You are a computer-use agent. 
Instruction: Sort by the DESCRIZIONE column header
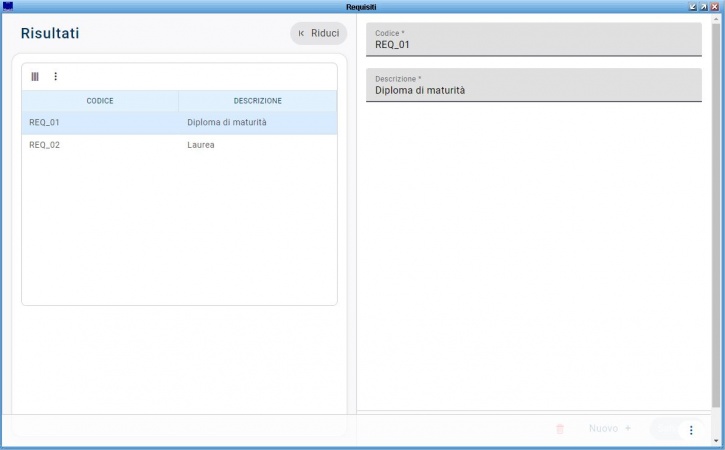point(258,101)
